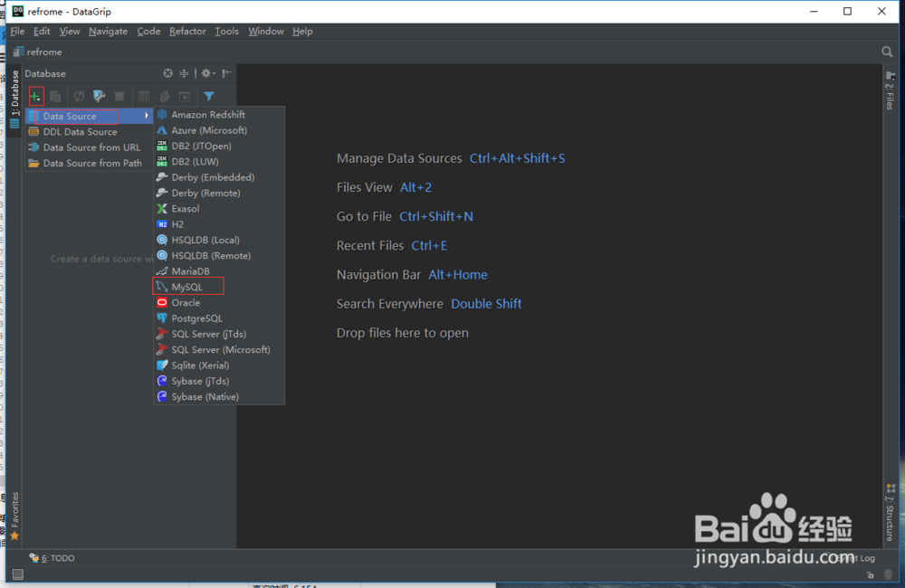The image size is (905, 588).
Task: Choose Amazon Redshift data source
Action: point(219,114)
